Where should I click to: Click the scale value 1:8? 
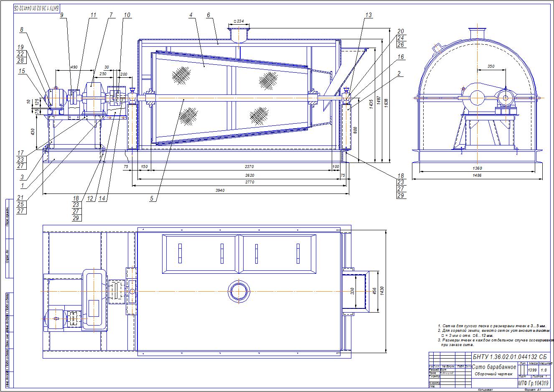543,370
